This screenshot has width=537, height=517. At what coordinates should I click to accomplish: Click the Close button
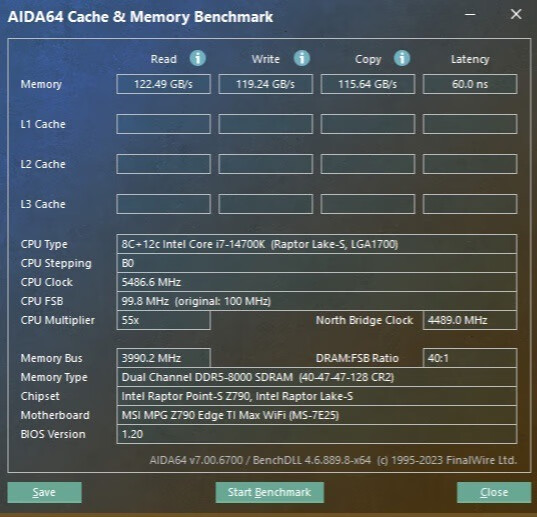tap(494, 492)
